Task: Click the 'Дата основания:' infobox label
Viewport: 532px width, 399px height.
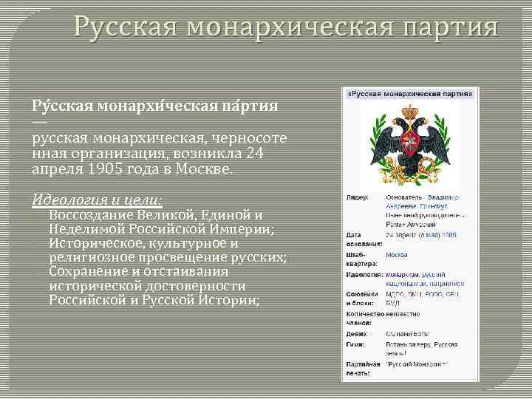Action: tap(364, 239)
